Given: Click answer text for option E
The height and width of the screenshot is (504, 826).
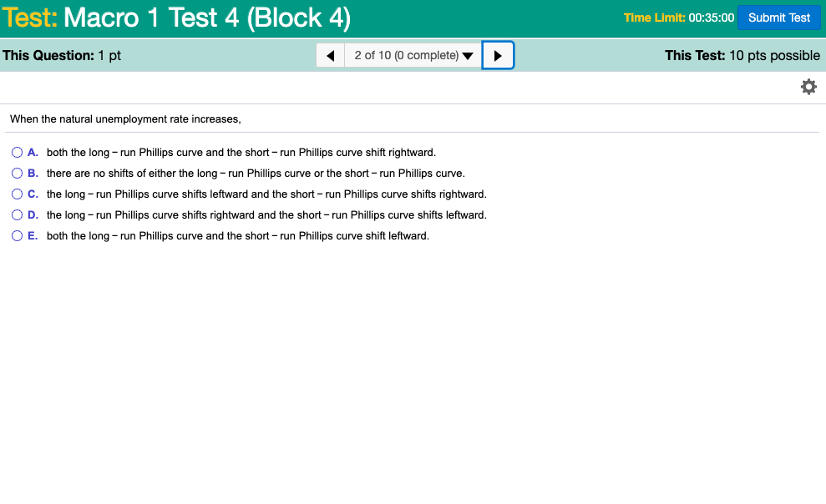Looking at the screenshot, I should pos(236,235).
